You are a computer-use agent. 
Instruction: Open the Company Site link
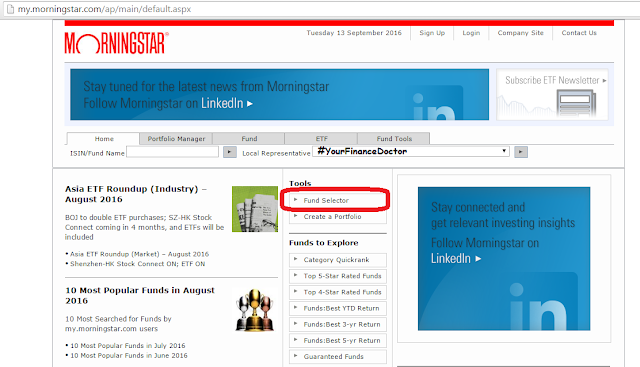click(x=520, y=33)
